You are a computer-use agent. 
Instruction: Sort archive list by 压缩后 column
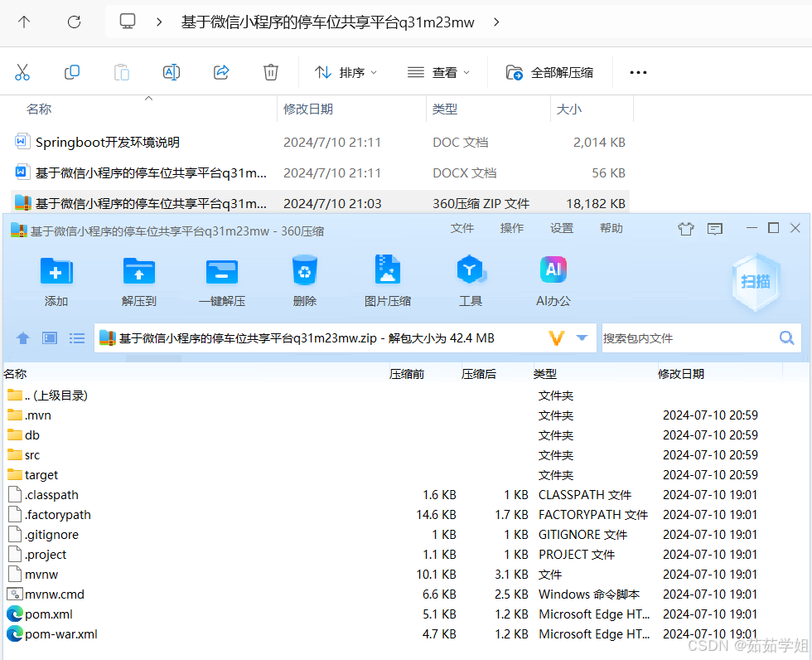479,374
